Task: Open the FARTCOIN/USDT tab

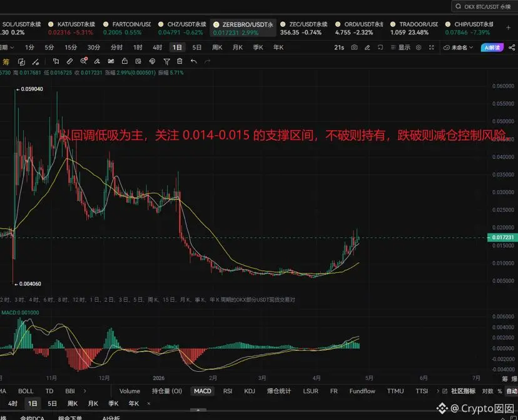Action: (x=127, y=28)
